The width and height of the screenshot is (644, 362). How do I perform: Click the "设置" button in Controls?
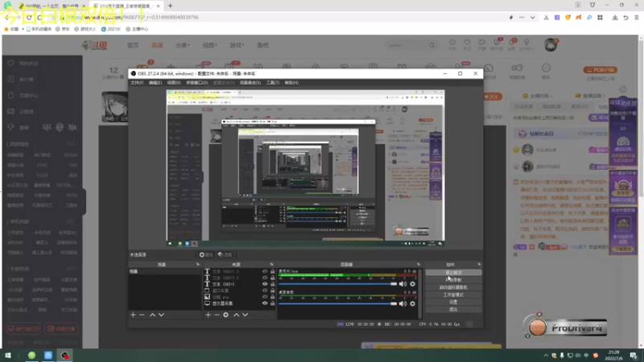tap(453, 302)
